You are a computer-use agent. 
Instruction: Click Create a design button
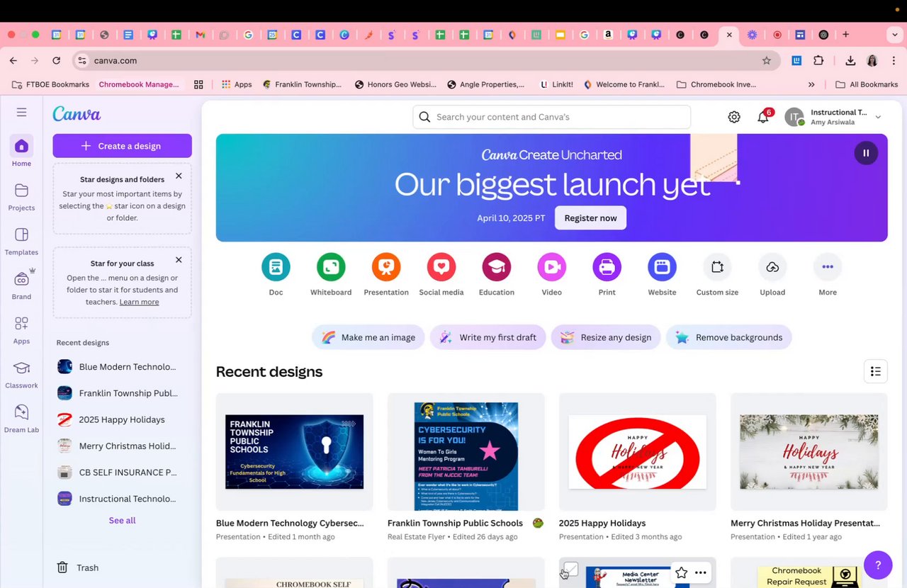(x=122, y=146)
